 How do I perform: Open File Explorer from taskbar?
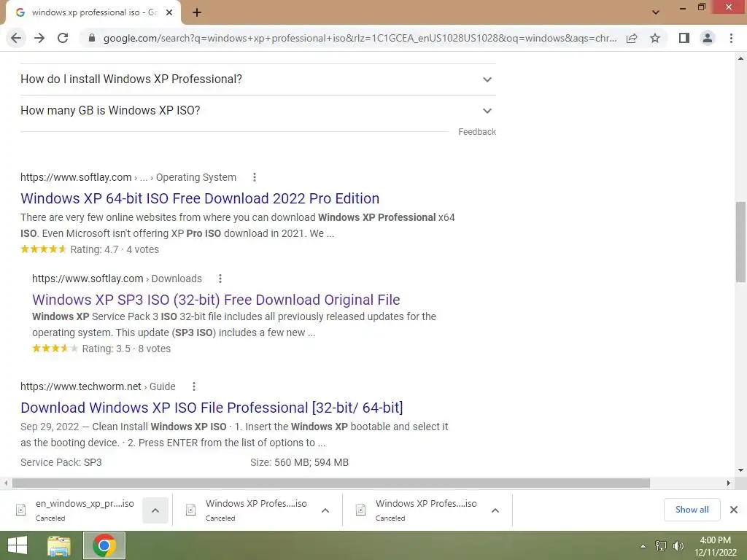[59, 545]
